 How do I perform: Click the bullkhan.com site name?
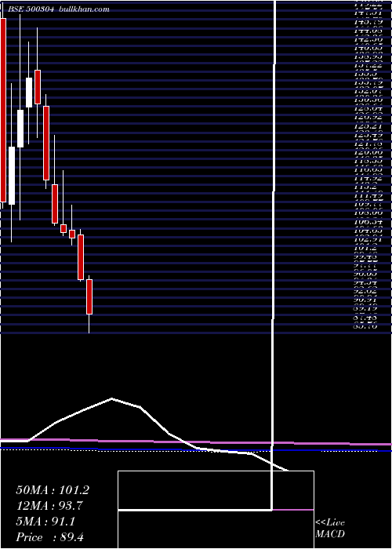(83, 9)
